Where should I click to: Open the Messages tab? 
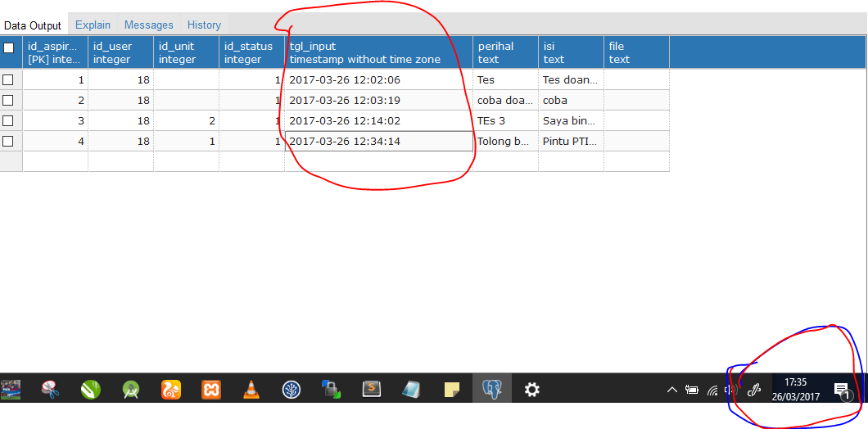[x=149, y=25]
